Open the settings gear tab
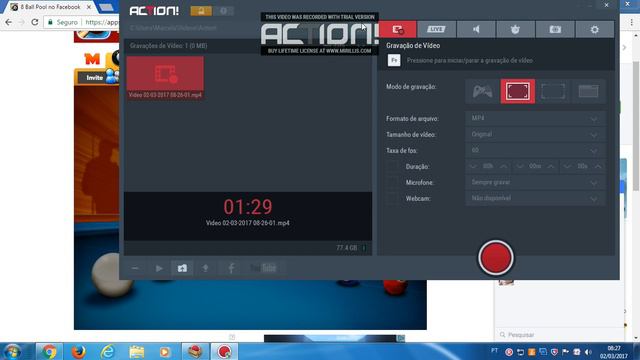The height and width of the screenshot is (360, 640). click(594, 29)
